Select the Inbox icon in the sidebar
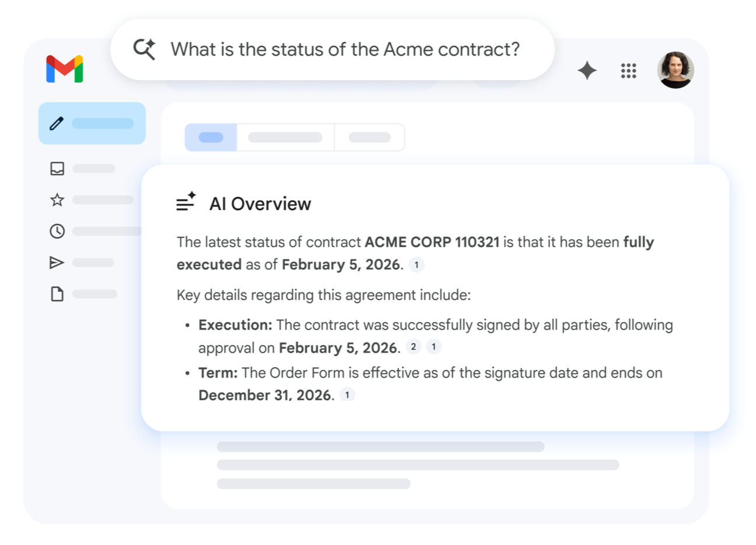This screenshot has height=545, width=756. [x=57, y=169]
